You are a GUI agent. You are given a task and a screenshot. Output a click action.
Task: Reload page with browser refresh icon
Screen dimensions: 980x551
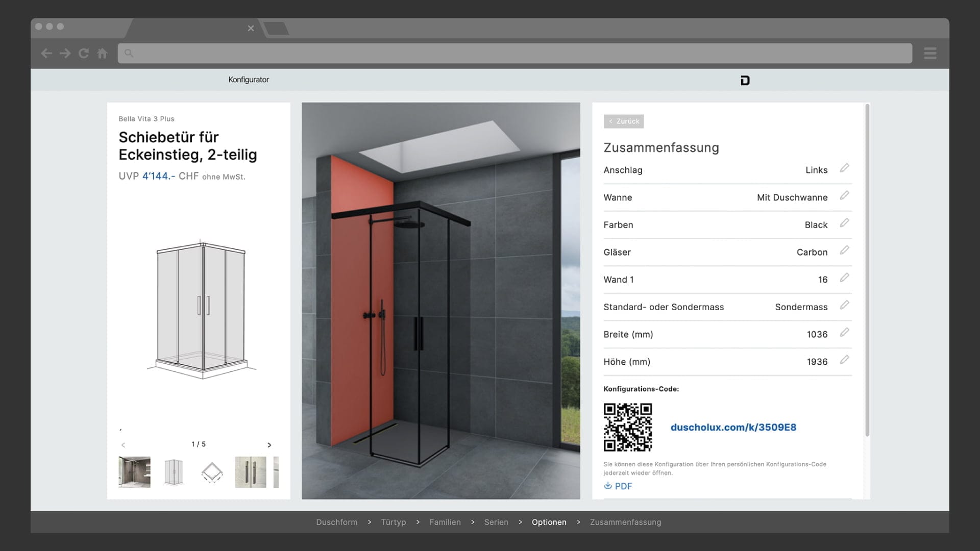point(84,53)
